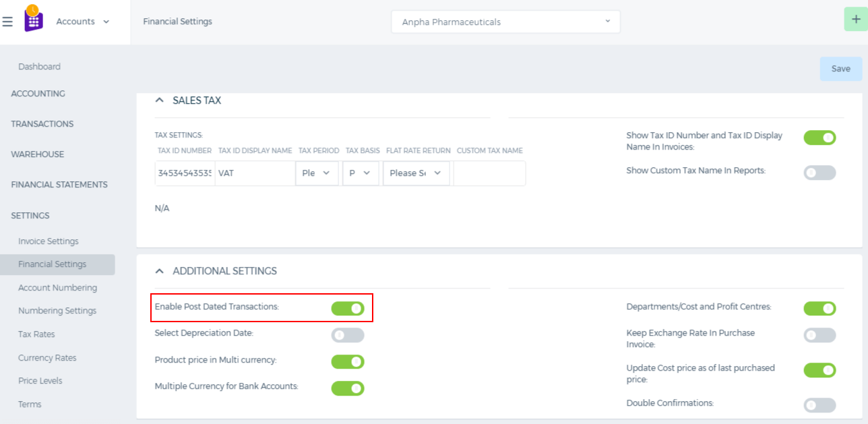Enable the Select Depreciation Date toggle
This screenshot has height=424, width=868.
pos(348,335)
